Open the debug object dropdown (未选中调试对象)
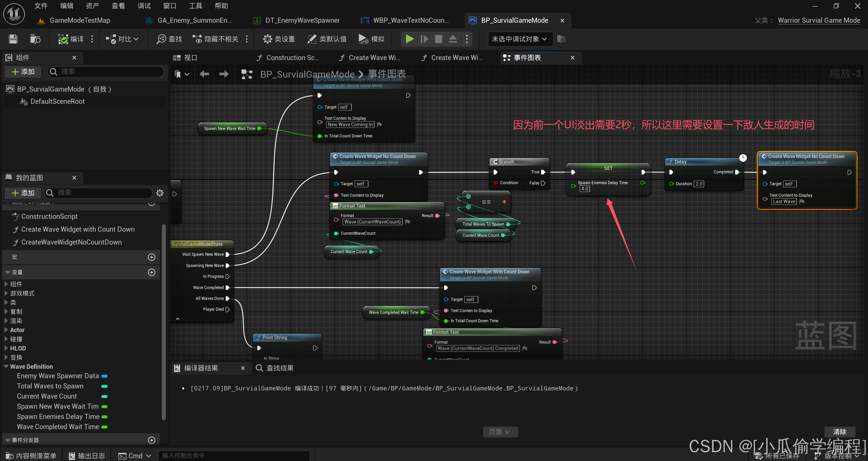 [520, 39]
